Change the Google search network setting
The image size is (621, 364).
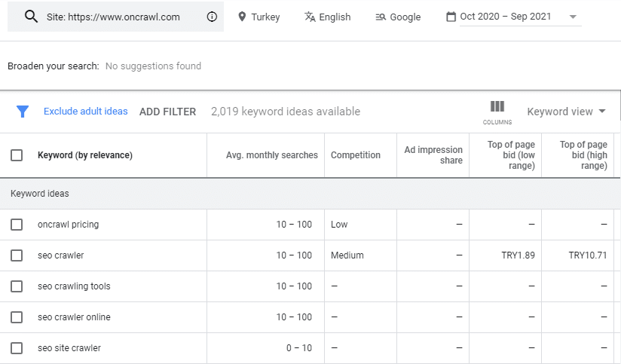[405, 17]
